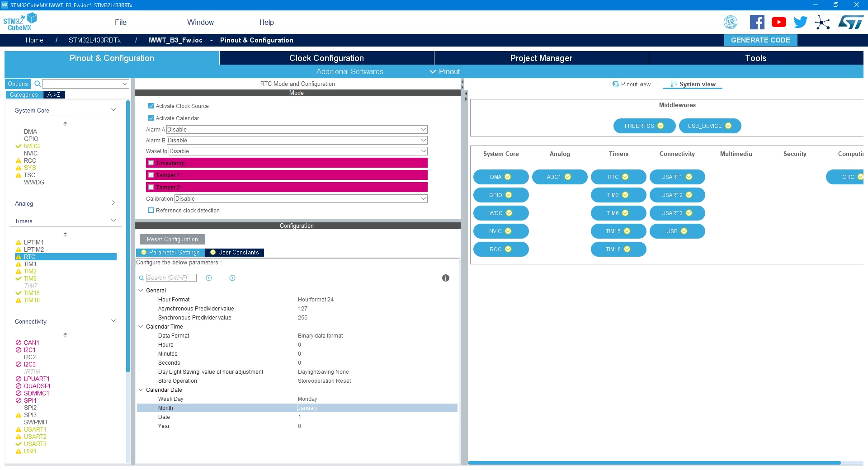The height and width of the screenshot is (470, 868).
Task: Click the ST logo icon
Action: point(850,22)
